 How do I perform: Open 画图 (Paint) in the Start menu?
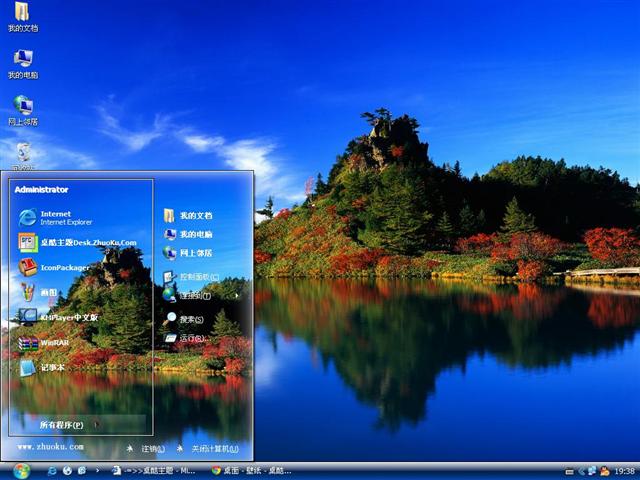pyautogui.click(x=38, y=292)
